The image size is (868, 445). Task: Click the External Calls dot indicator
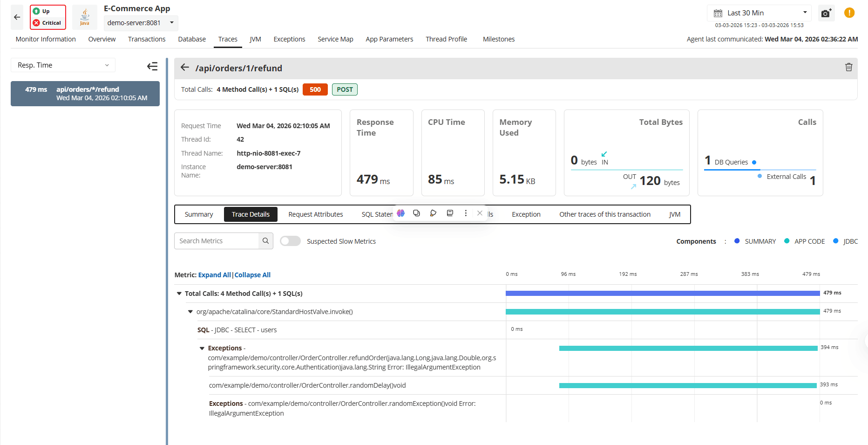tap(760, 176)
